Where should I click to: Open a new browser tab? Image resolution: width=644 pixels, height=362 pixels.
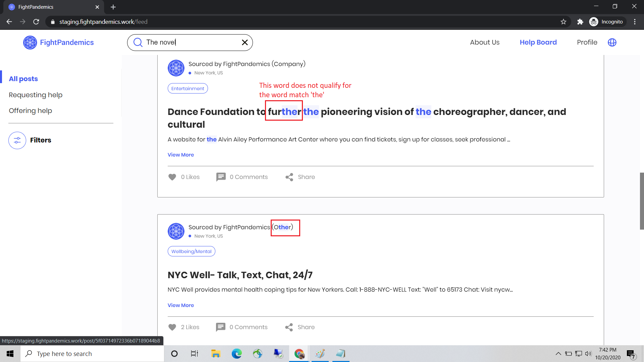113,7
